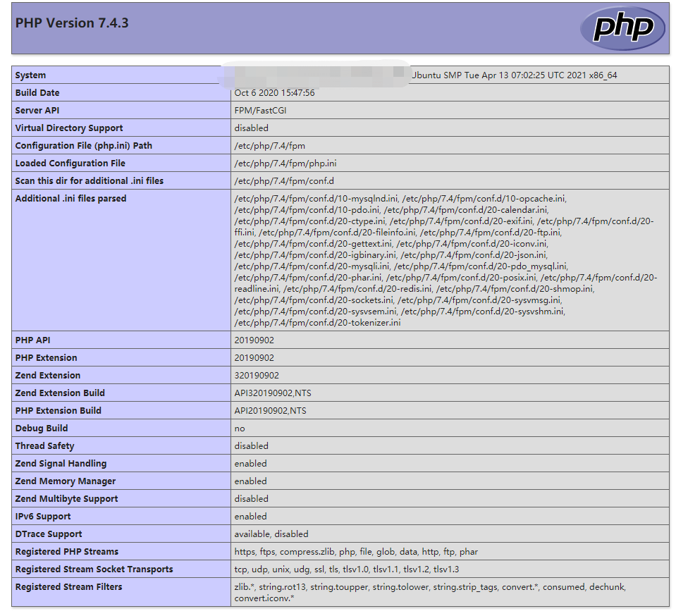The width and height of the screenshot is (676, 616).
Task: Click Scan this dir for additional .ini files
Action: tap(90, 181)
